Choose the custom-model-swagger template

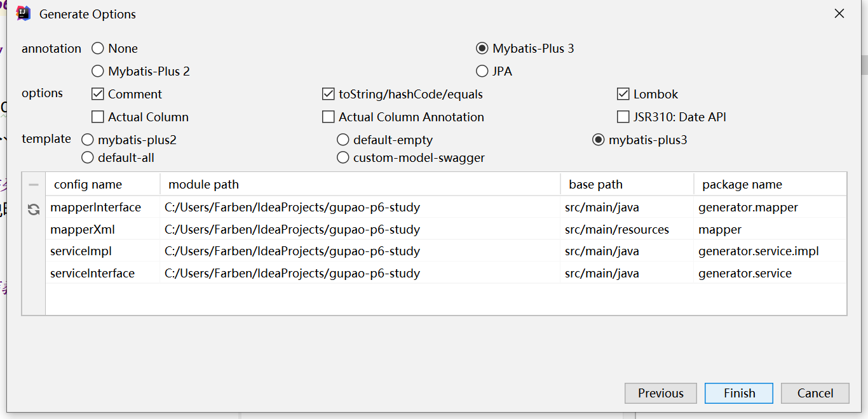[x=343, y=158]
